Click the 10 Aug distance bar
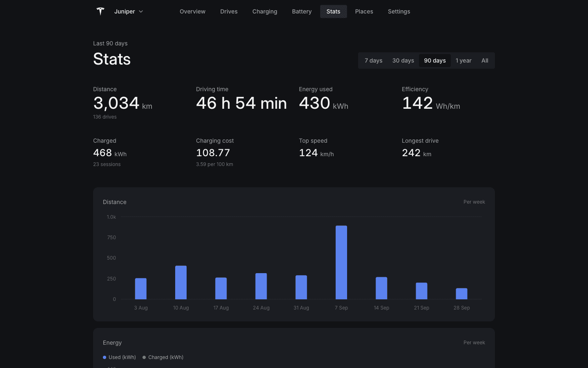The image size is (588, 368). tap(181, 283)
